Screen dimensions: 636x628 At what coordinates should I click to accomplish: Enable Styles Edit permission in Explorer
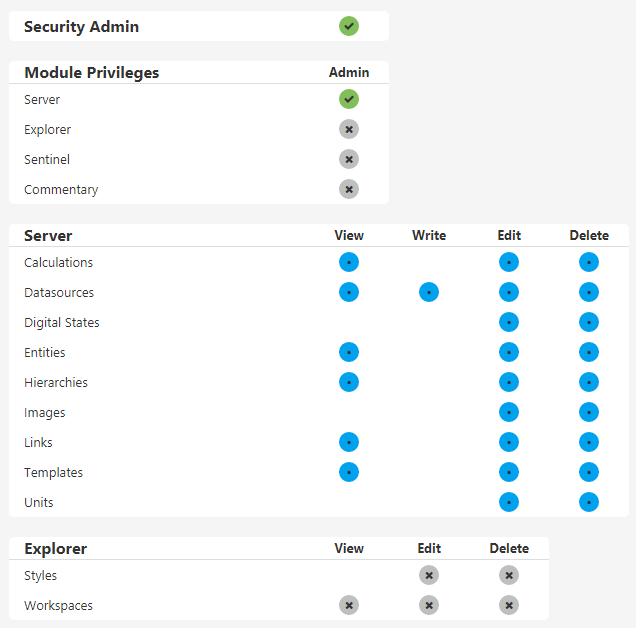pyautogui.click(x=428, y=575)
